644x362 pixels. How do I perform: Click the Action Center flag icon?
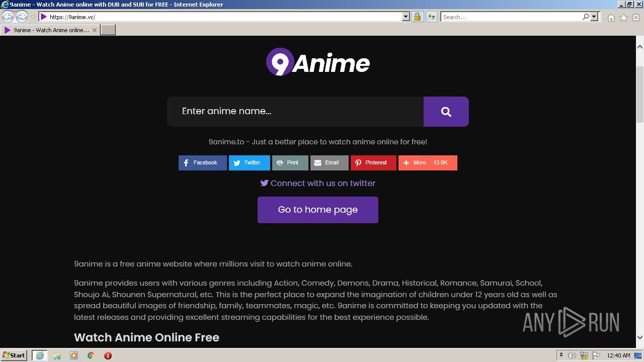point(596,355)
